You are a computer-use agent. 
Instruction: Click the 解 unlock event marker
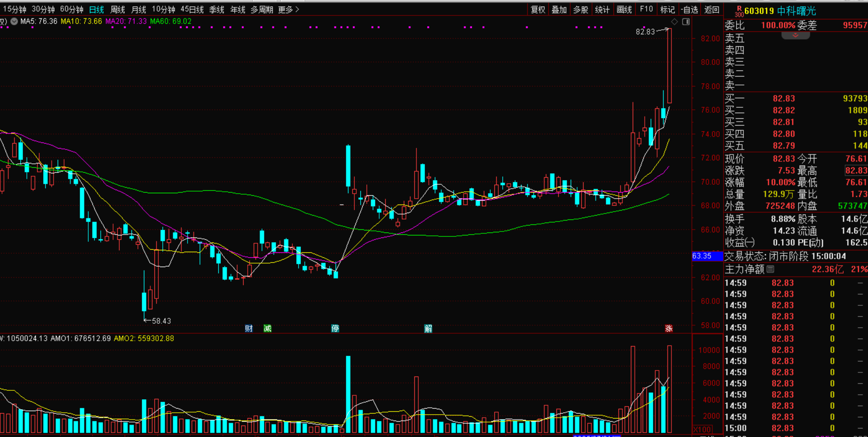428,328
